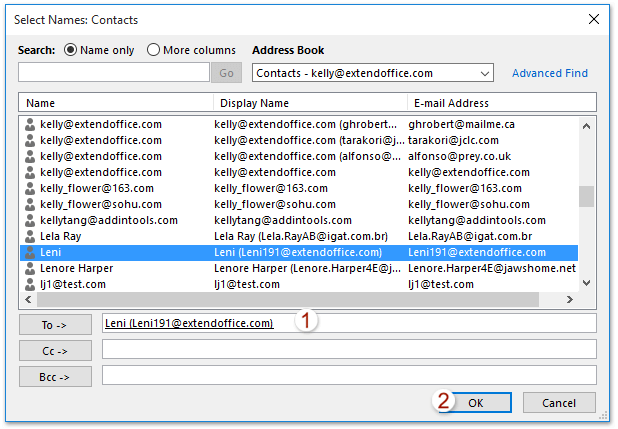Viewport: 618px width, 429px height.
Task: Click the selected Leni contact icon
Action: (x=30, y=253)
